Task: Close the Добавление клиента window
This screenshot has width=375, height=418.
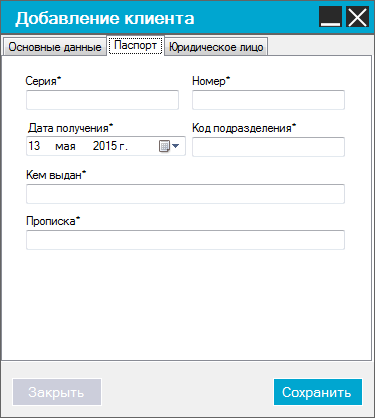Action: coord(357,17)
